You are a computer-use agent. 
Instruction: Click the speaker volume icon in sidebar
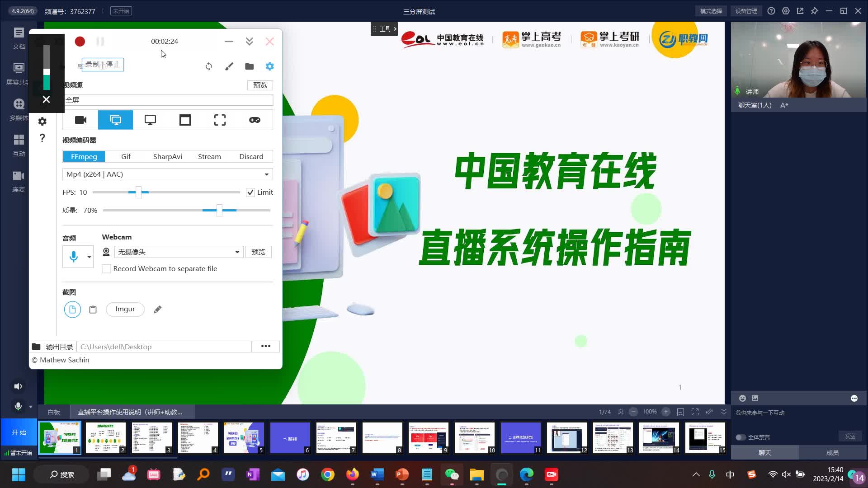(x=18, y=386)
